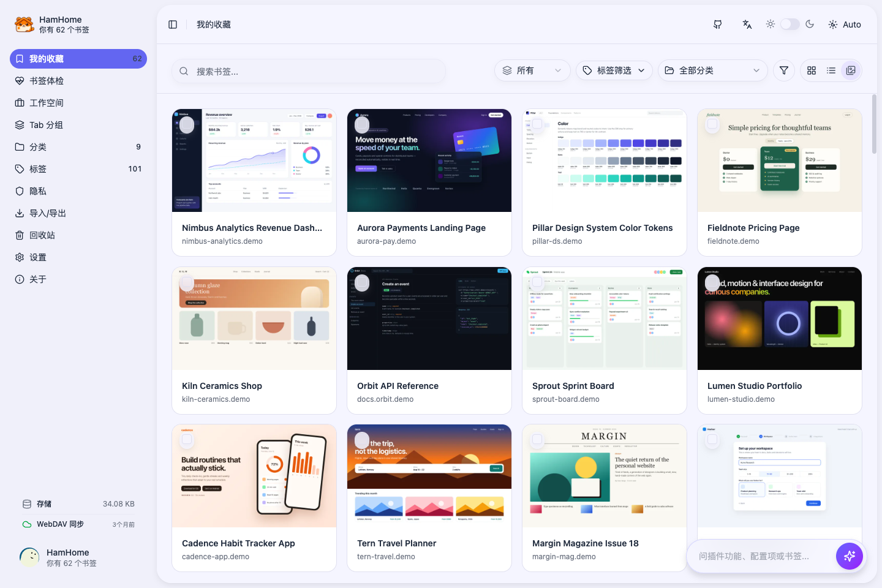Select the Nimbus Analytics card checkbox
This screenshot has height=588, width=882.
(x=187, y=125)
